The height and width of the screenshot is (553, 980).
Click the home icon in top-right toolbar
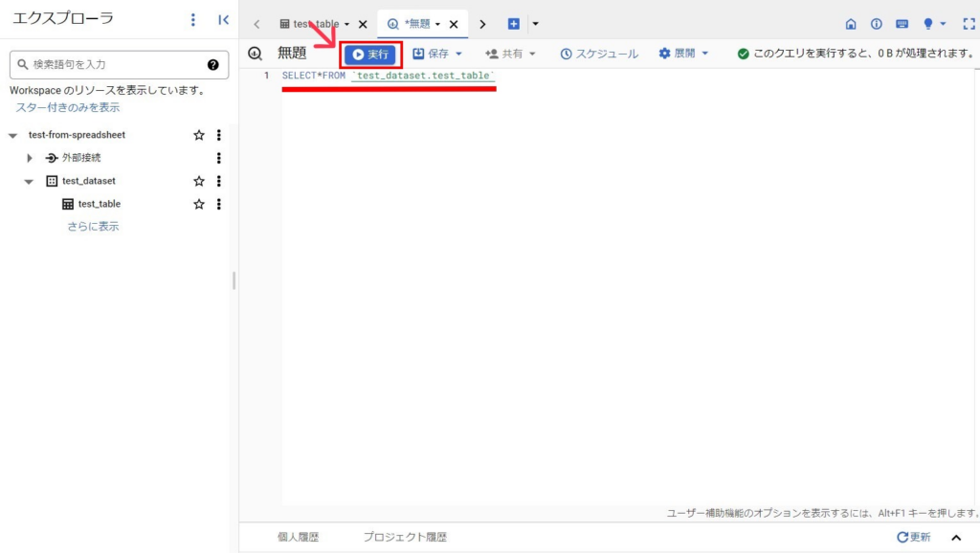[851, 24]
